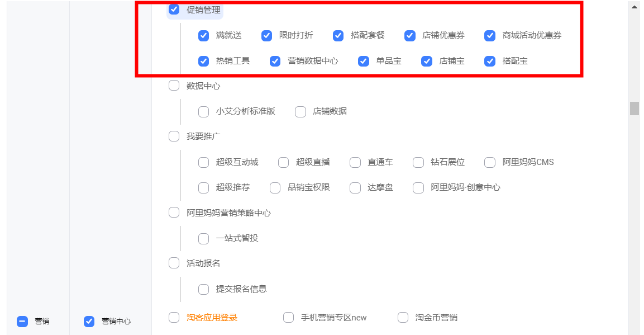Uncheck the 促销管理 checkbox
Screen dimensions: 644x335
(x=174, y=10)
